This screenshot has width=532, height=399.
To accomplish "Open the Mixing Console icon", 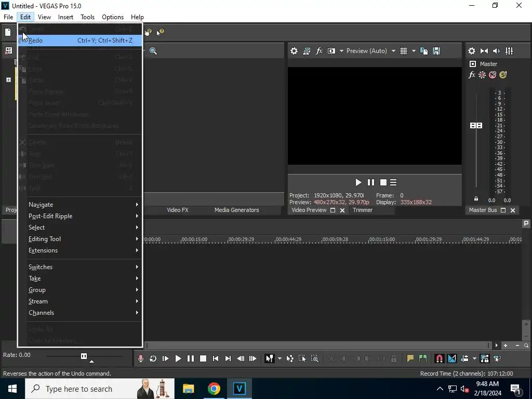I will pyautogui.click(x=509, y=51).
